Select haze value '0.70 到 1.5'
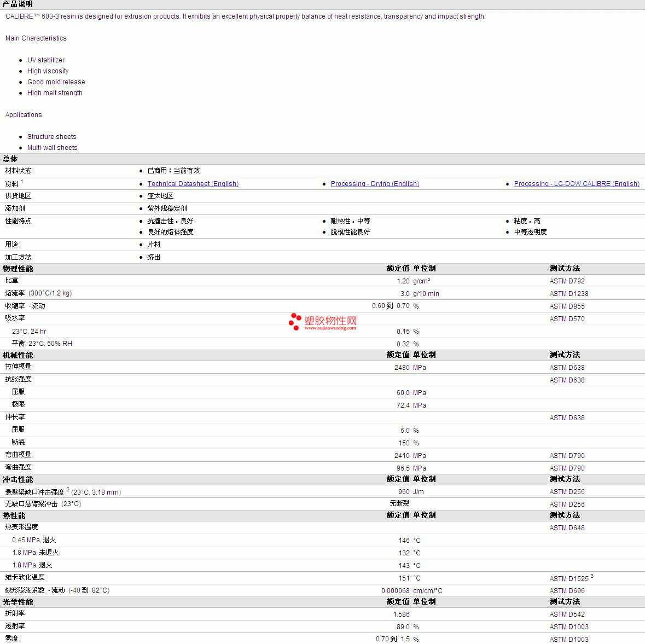The image size is (645, 644). tap(393, 639)
